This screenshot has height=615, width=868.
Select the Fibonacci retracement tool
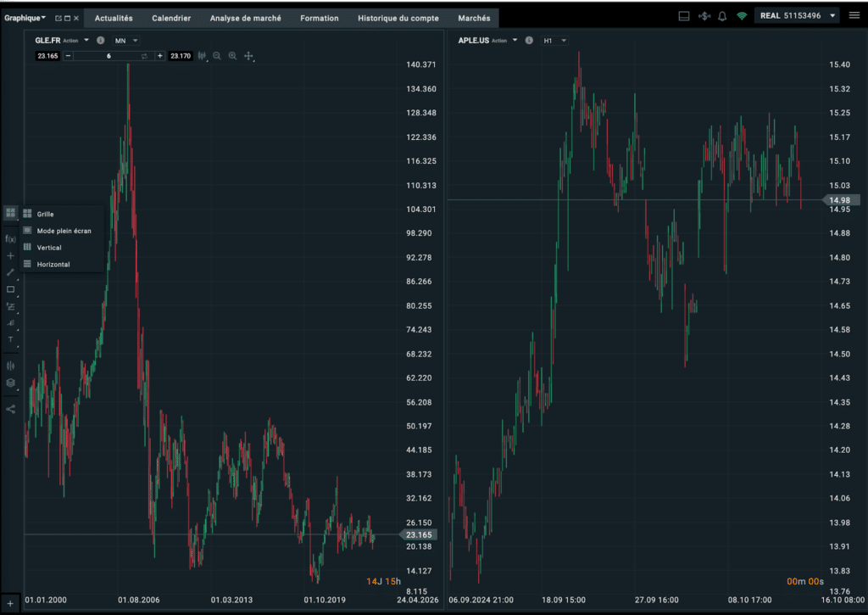[10, 306]
